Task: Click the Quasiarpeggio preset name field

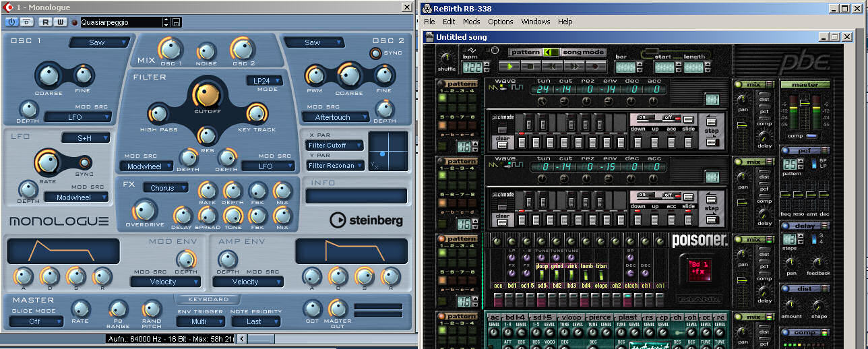Action: coord(121,22)
